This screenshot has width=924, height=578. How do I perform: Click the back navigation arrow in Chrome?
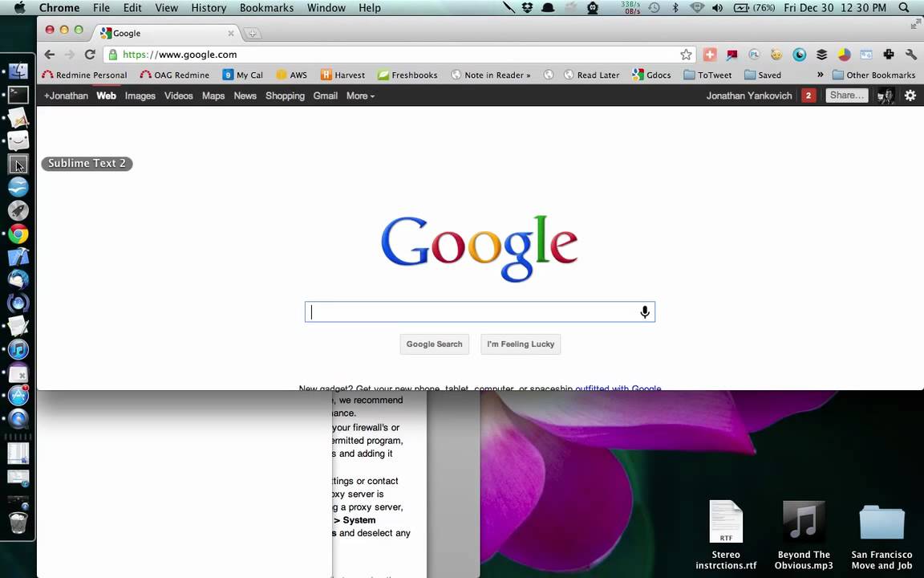[x=50, y=55]
